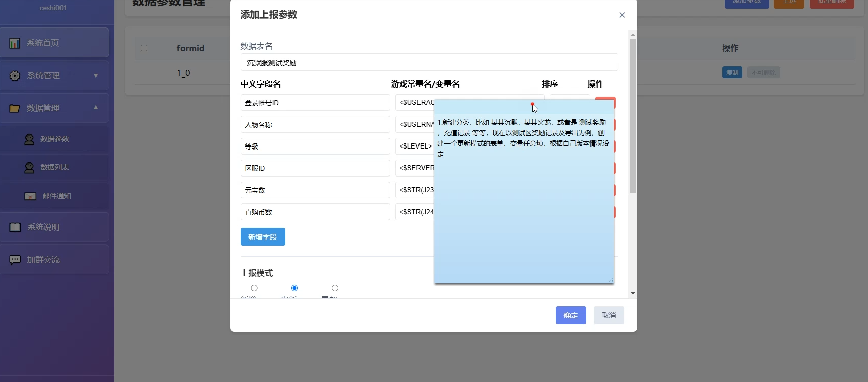The image size is (868, 382).
Task: Select the 新增 report mode radio
Action: coord(254,288)
